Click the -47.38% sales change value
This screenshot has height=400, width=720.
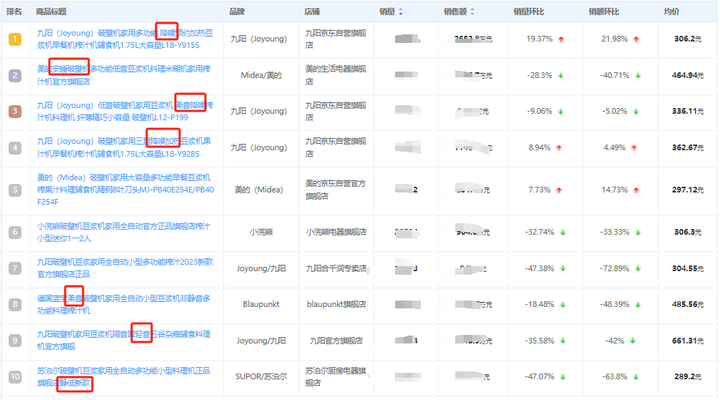540,268
